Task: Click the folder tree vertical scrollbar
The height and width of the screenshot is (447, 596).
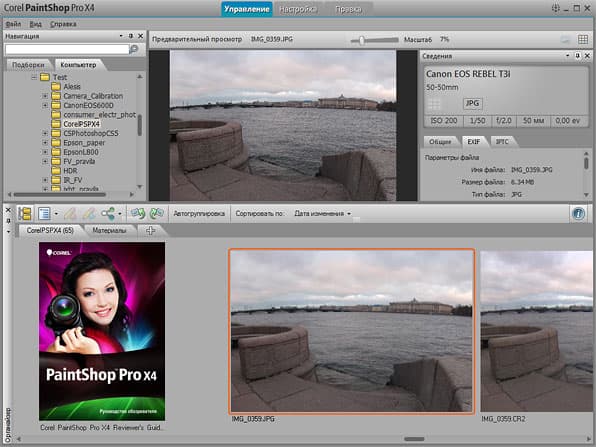Action: pyautogui.click(x=139, y=125)
